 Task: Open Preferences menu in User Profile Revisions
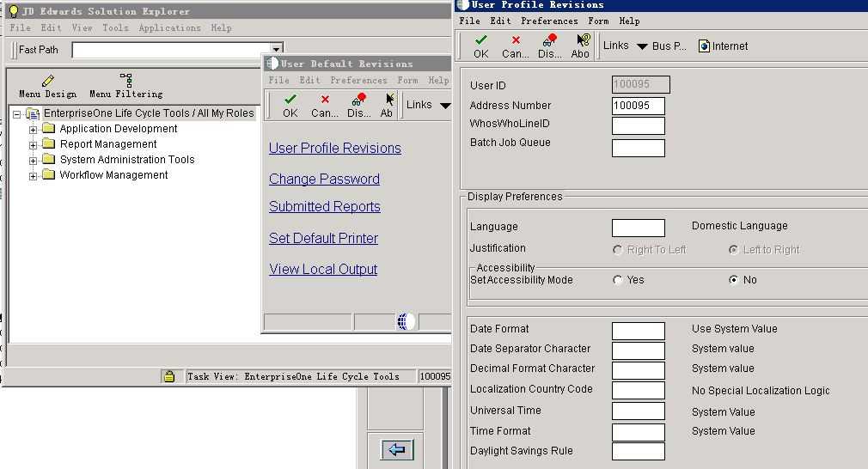549,21
